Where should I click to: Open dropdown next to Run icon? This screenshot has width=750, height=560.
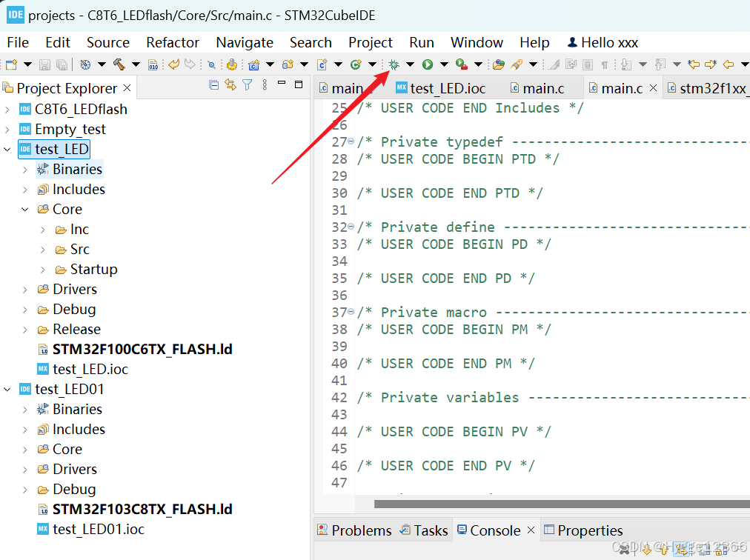point(444,64)
